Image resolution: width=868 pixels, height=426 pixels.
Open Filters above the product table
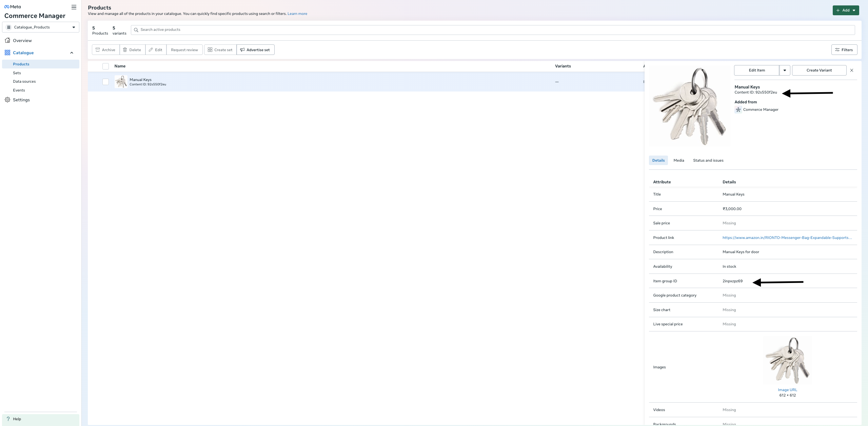click(844, 49)
